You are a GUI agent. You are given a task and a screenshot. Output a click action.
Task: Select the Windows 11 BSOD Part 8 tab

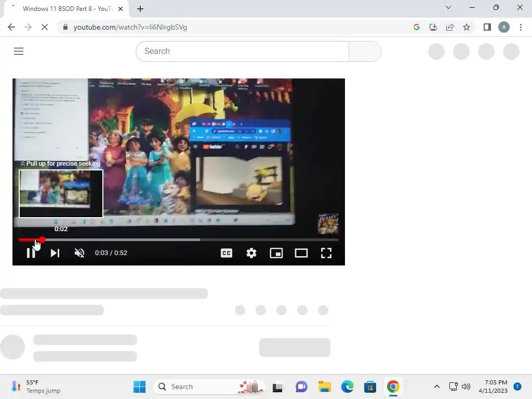coord(66,9)
